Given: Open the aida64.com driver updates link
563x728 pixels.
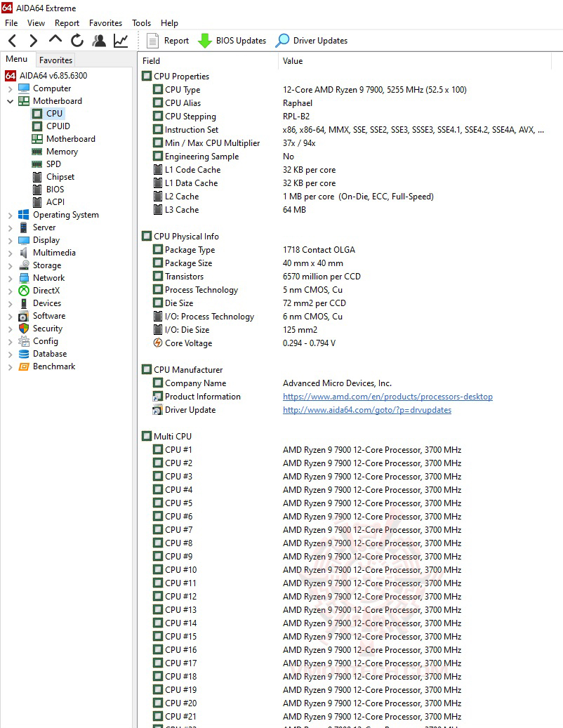Looking at the screenshot, I should (x=366, y=410).
